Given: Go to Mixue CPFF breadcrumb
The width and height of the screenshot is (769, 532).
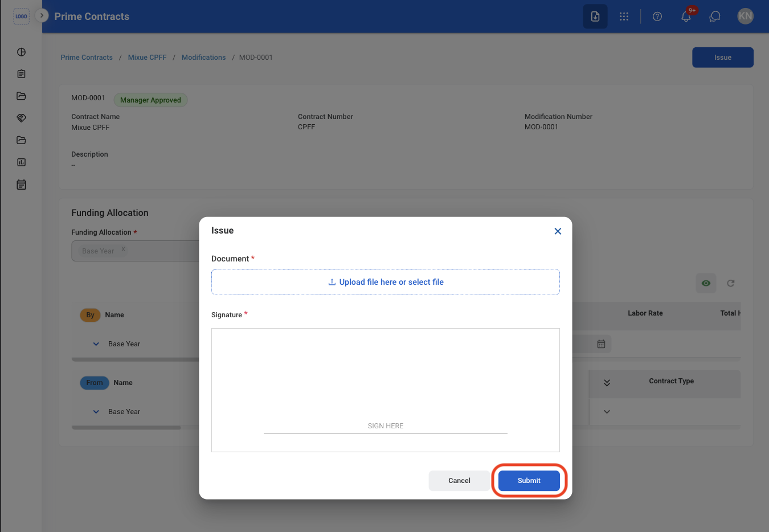Looking at the screenshot, I should [147, 58].
